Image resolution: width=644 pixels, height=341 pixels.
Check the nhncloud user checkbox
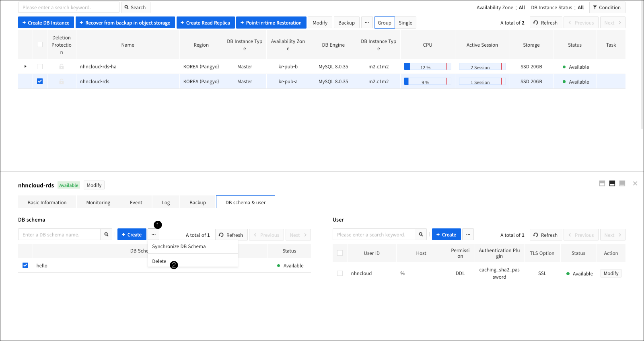tap(340, 273)
